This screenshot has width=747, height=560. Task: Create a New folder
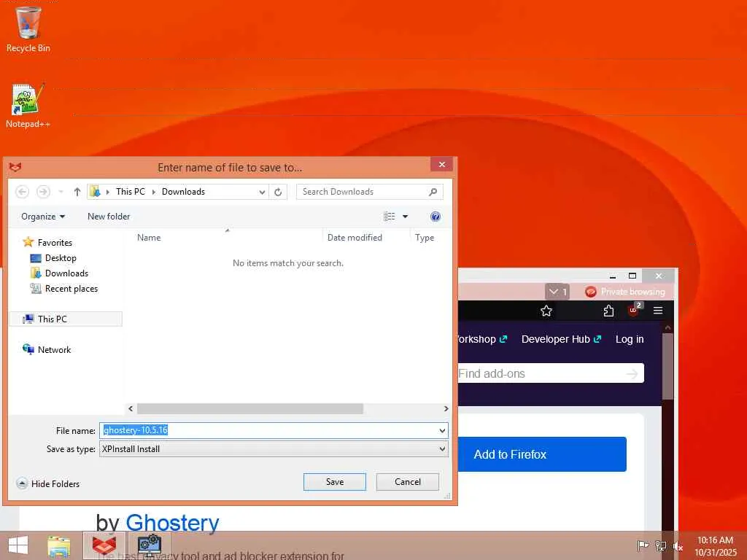tap(109, 217)
